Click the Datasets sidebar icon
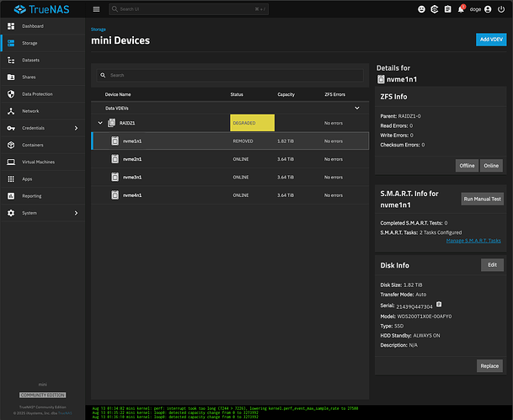The width and height of the screenshot is (513, 420). pyautogui.click(x=11, y=60)
